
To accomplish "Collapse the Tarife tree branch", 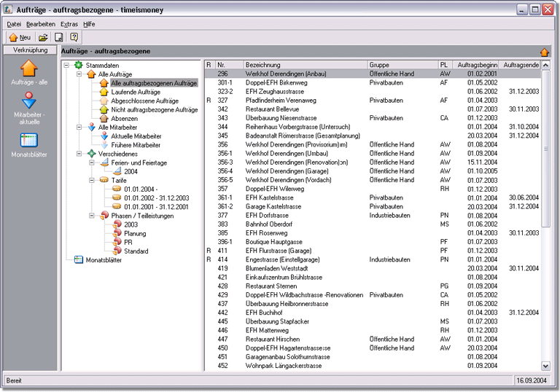I will pos(90,180).
